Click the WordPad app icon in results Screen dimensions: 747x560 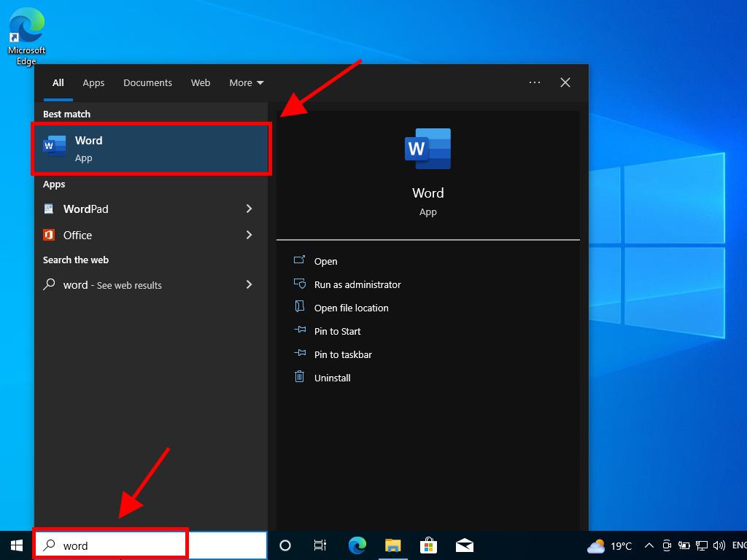point(49,209)
